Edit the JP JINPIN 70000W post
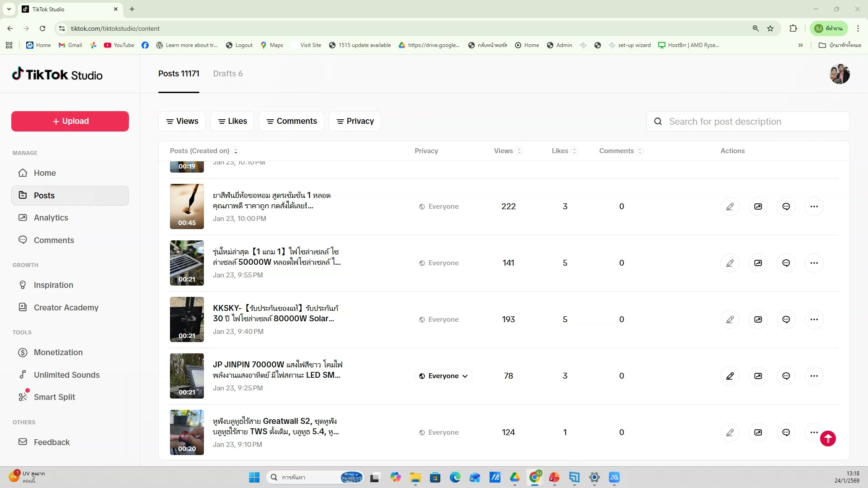Screen dimensions: 868x488 click(x=731, y=375)
